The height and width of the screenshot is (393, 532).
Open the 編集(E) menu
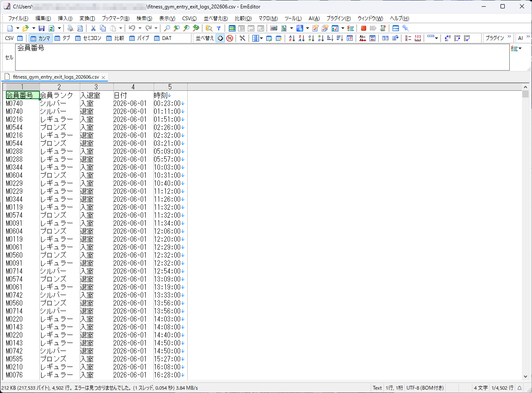tap(43, 18)
